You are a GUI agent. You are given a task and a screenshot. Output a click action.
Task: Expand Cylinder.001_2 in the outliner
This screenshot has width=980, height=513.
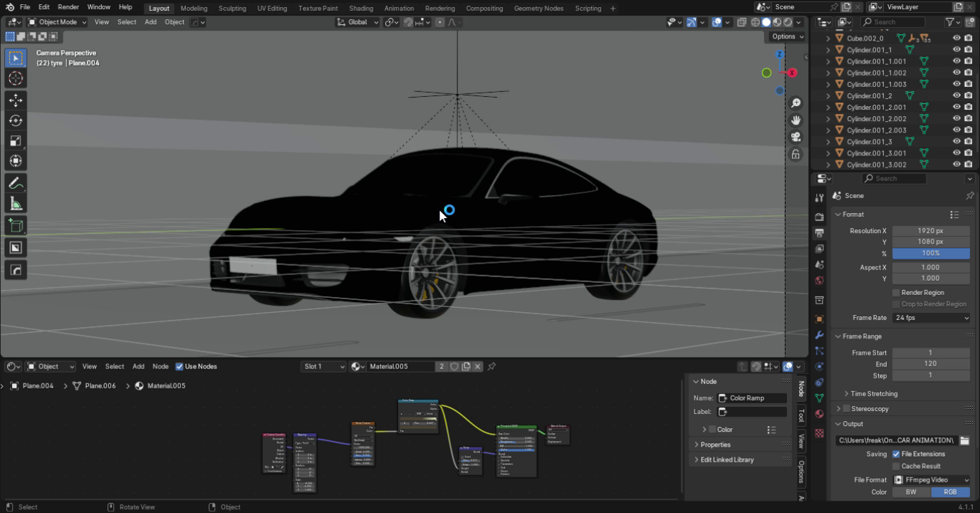click(828, 95)
